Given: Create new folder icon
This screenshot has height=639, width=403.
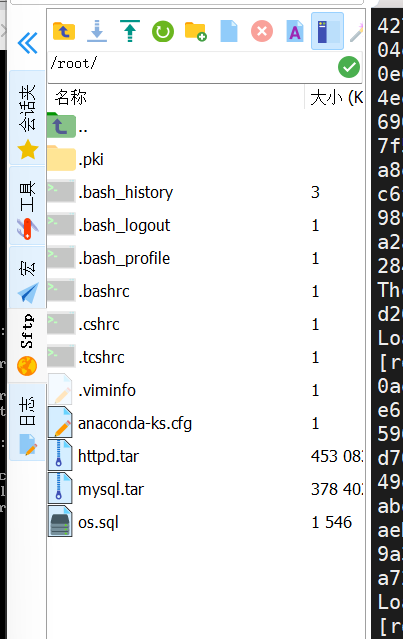Looking at the screenshot, I should 196,31.
